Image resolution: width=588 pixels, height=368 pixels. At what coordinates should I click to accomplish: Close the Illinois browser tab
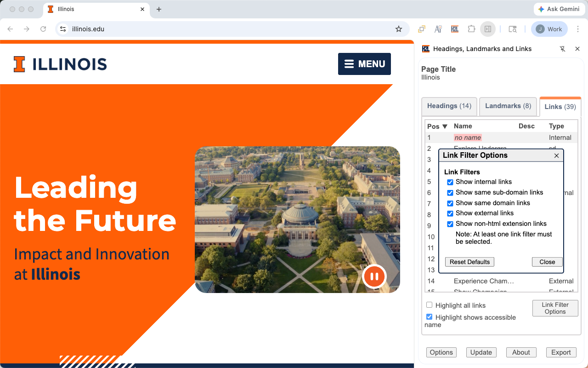tap(142, 9)
